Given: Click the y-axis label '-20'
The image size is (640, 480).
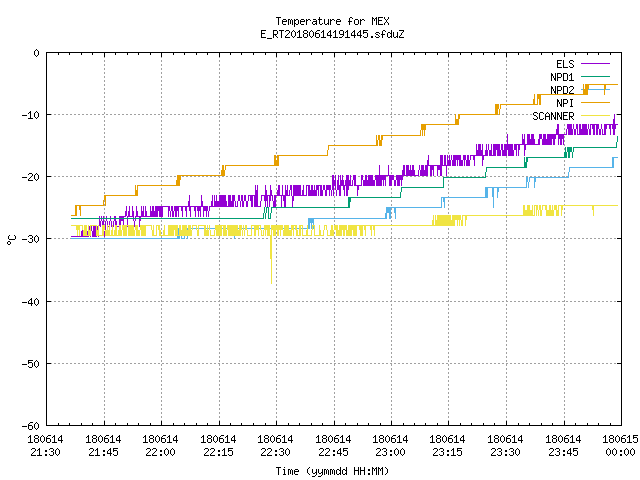Looking at the screenshot, I should (31, 177).
